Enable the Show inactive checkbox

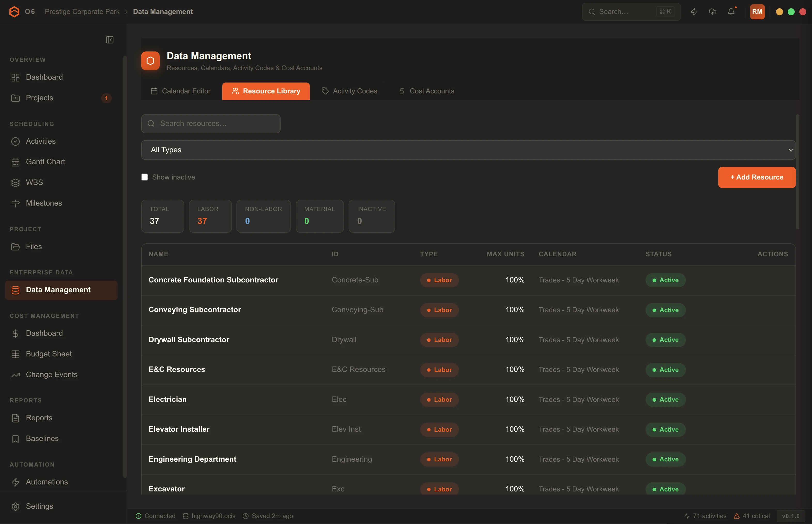(144, 177)
